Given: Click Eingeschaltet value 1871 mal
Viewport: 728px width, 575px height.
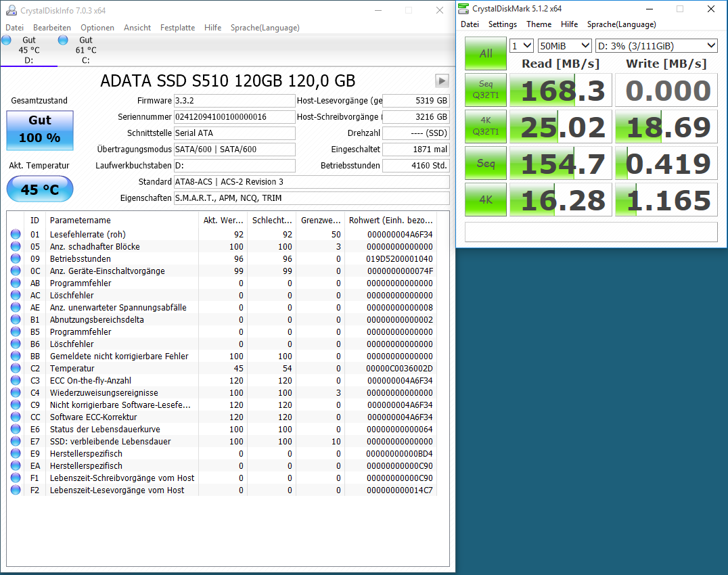Looking at the screenshot, I should click(x=416, y=149).
